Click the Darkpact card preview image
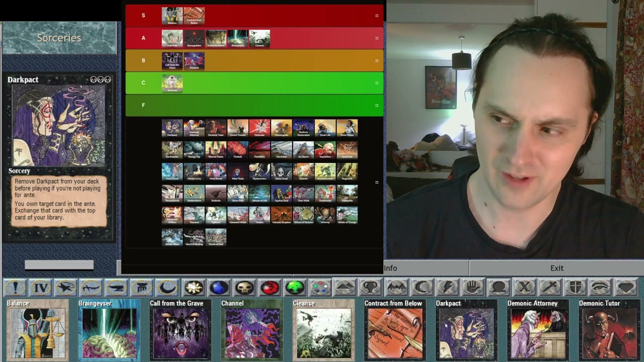 (x=59, y=126)
